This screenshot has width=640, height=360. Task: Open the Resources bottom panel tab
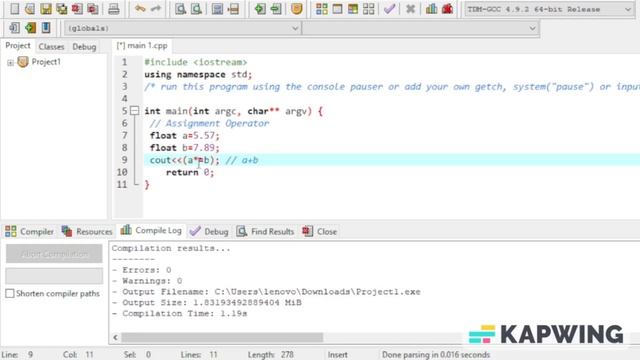click(x=87, y=231)
